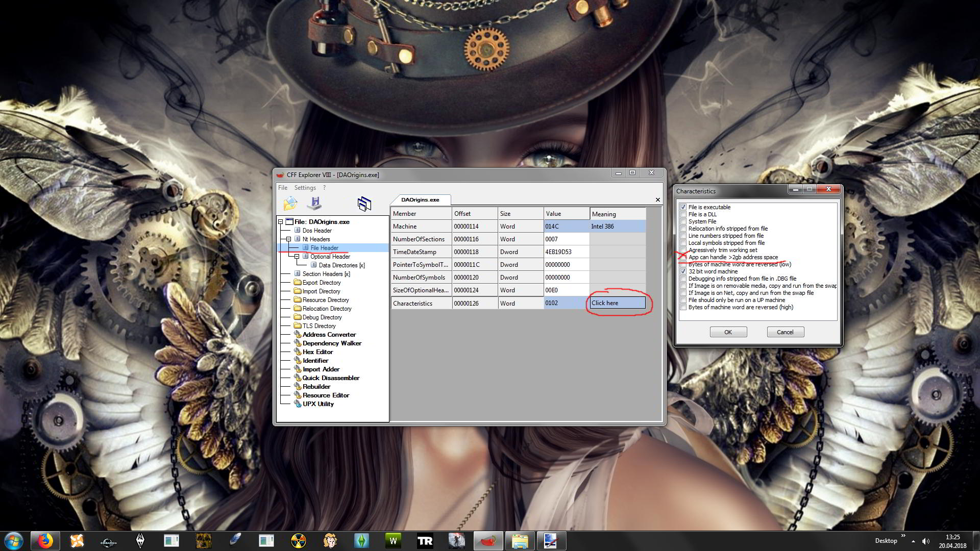This screenshot has height=551, width=980.
Task: Click the NumberOfSections value field
Action: pos(566,239)
